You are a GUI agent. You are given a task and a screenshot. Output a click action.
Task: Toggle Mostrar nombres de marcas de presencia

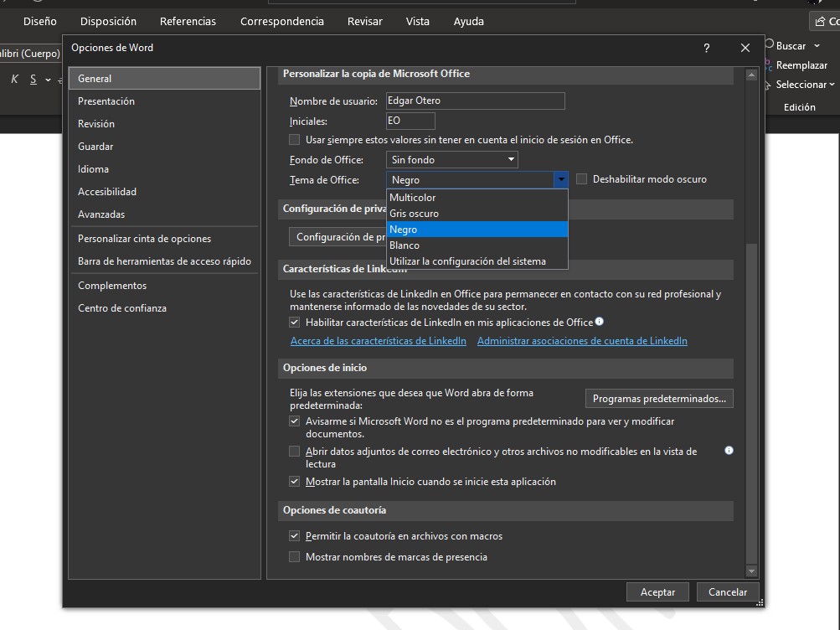295,557
